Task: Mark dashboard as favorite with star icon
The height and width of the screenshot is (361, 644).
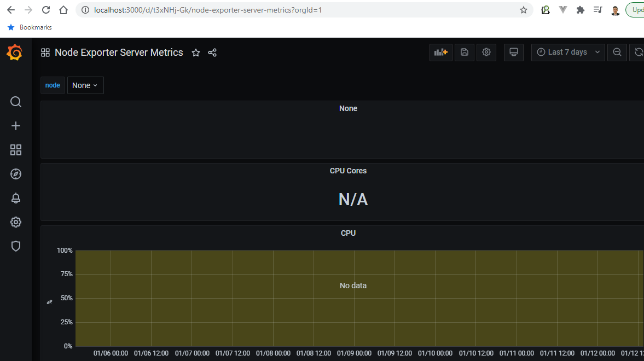Action: 196,53
